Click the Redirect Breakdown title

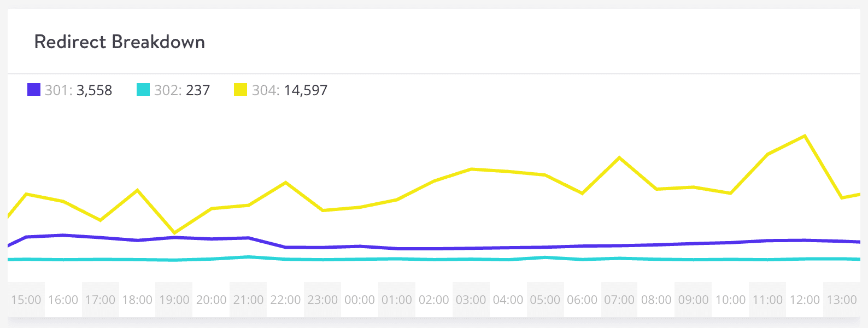pyautogui.click(x=120, y=42)
